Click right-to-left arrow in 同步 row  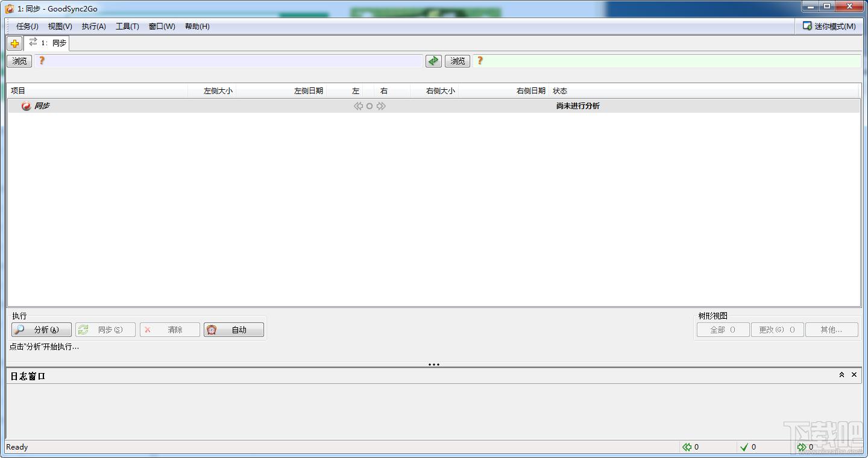click(x=358, y=106)
